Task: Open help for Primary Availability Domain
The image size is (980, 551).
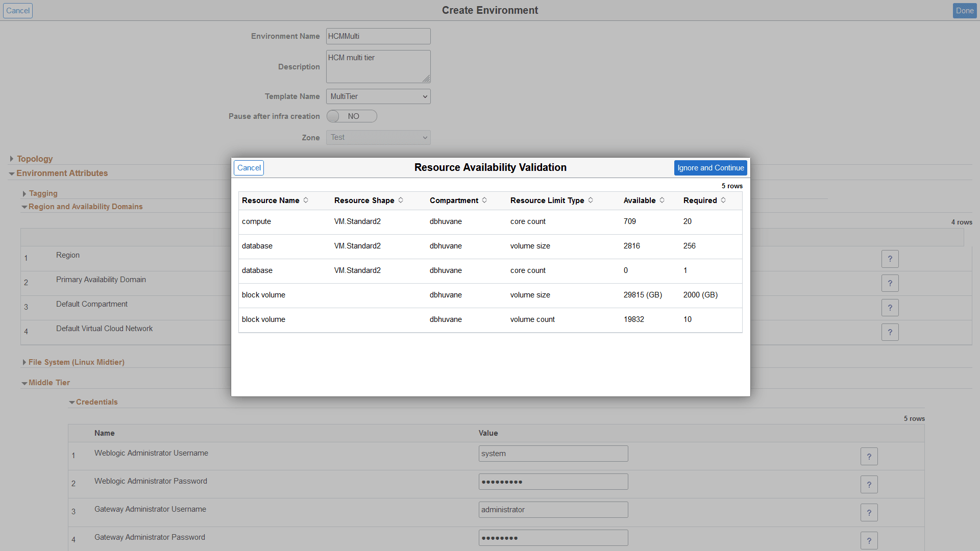Action: 890,283
